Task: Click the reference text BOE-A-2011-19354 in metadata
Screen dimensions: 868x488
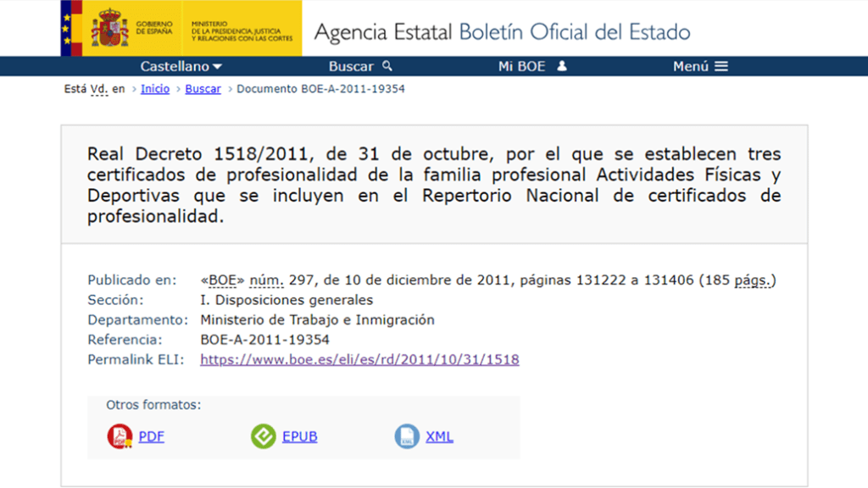Action: [264, 340]
